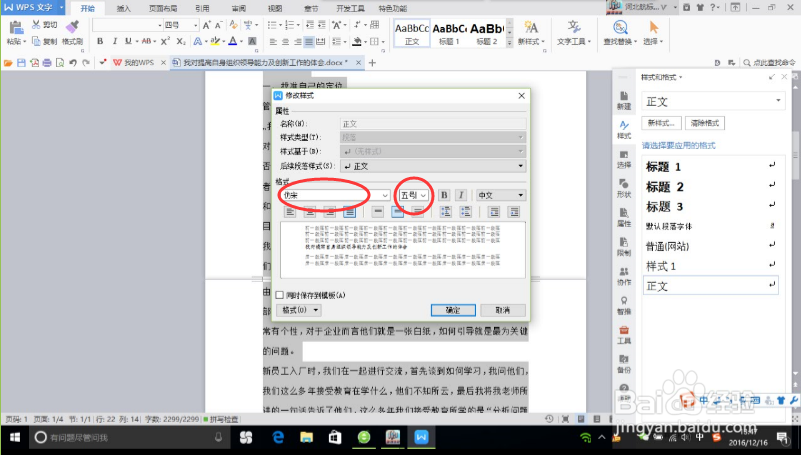This screenshot has width=801, height=455.
Task: Check the save to template checkbox
Action: pyautogui.click(x=279, y=295)
